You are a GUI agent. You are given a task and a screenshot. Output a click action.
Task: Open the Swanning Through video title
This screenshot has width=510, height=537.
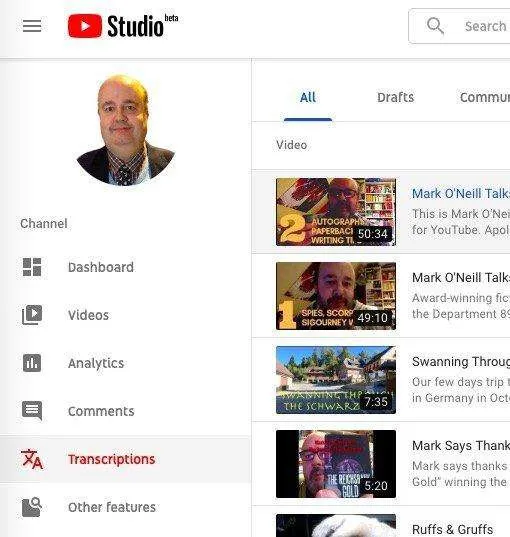[461, 362]
